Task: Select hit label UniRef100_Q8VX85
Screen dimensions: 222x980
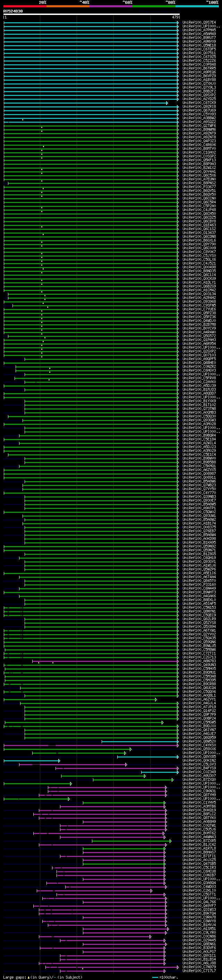Action: (x=199, y=756)
